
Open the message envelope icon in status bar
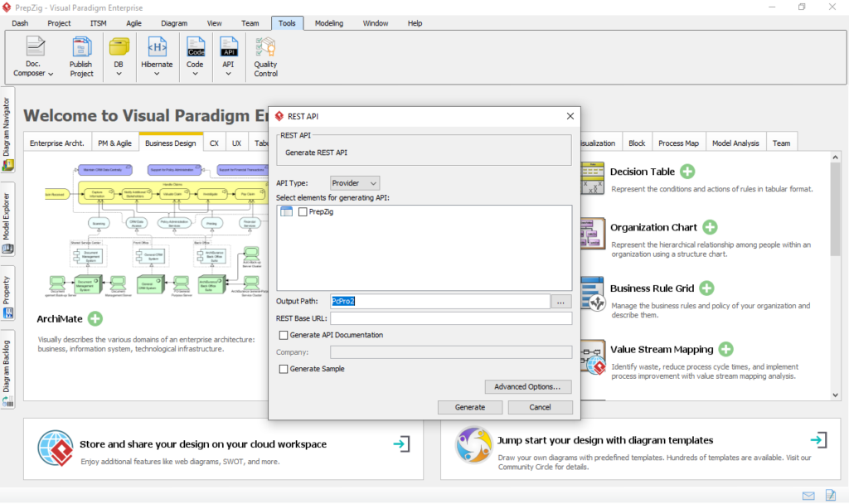coord(808,496)
